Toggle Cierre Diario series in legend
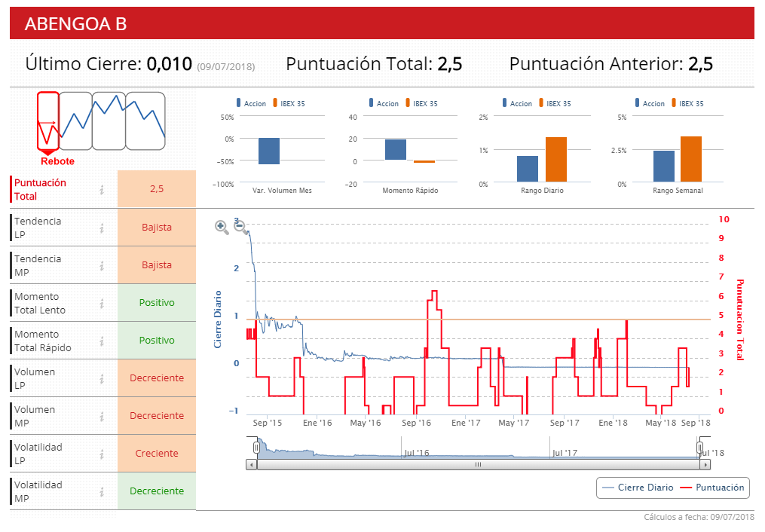The width and height of the screenshot is (765, 532). [x=638, y=488]
